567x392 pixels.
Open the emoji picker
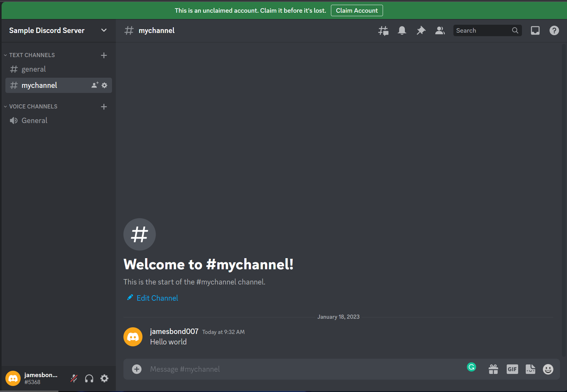coord(548,369)
